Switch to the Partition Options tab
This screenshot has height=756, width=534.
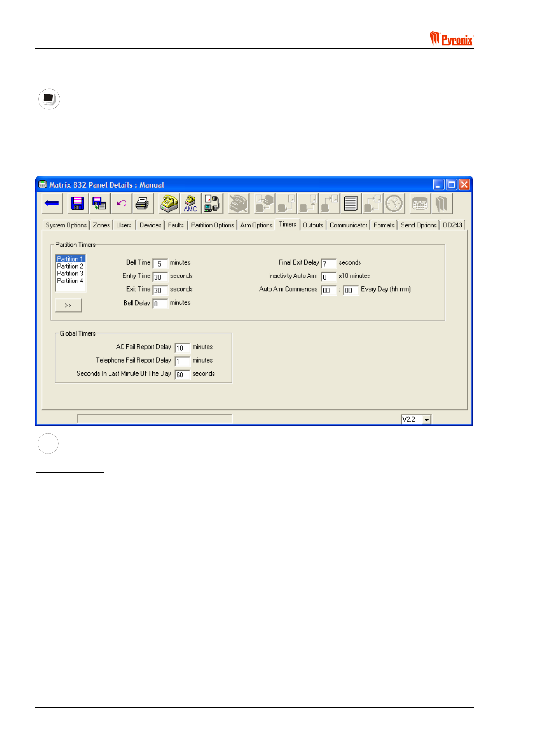click(x=213, y=225)
